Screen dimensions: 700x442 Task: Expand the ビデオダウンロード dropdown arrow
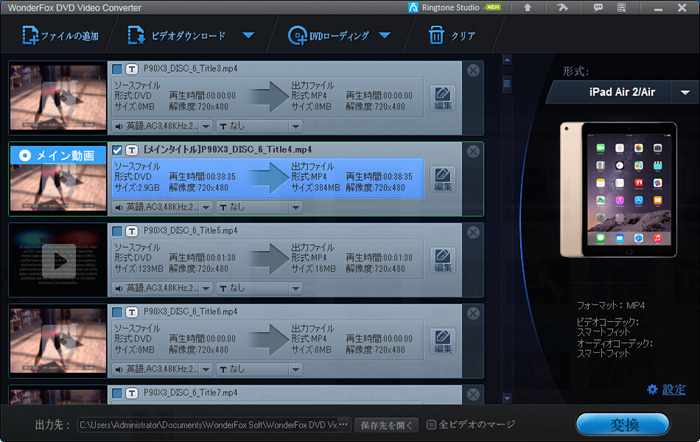(x=248, y=37)
